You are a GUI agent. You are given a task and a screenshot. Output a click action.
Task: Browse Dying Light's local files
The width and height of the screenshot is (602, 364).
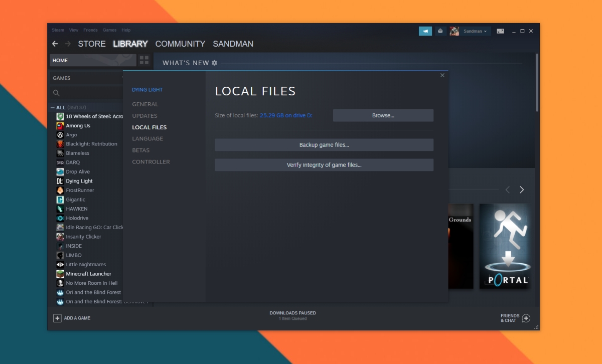[x=383, y=115]
